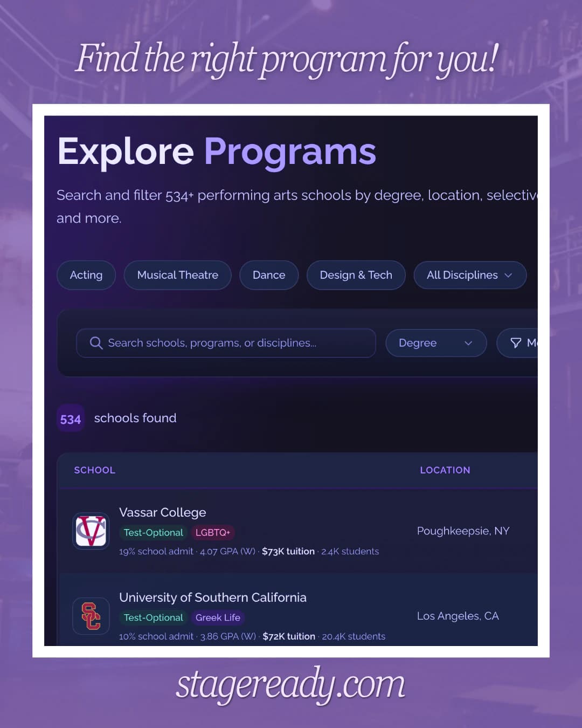Click Vassar's $73K tuition text
The height and width of the screenshot is (728, 582).
(x=288, y=551)
